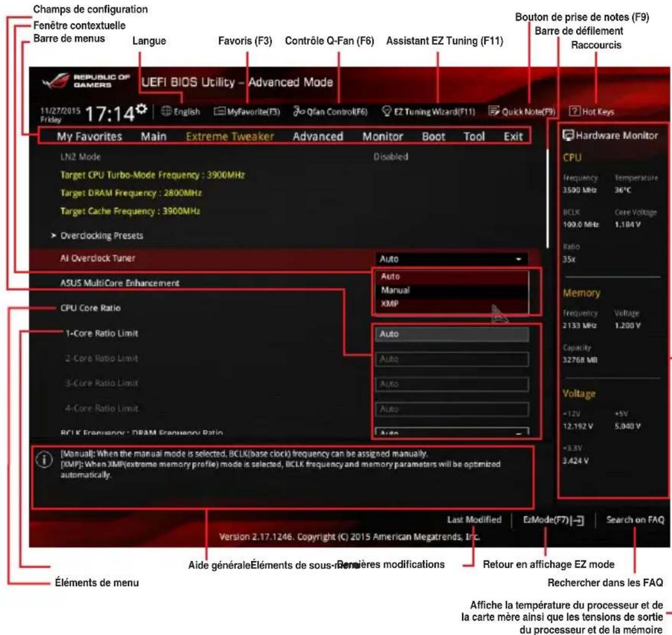Click the 100.0 MHz BCLK value
Image resolution: width=672 pixels, height=635 pixels.
coord(581,224)
